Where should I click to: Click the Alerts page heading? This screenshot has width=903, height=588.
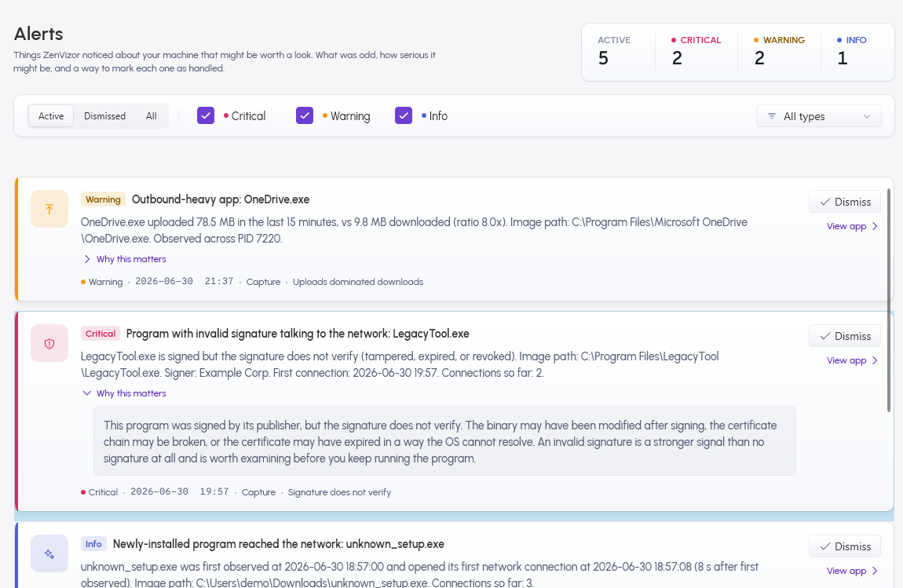click(x=38, y=34)
